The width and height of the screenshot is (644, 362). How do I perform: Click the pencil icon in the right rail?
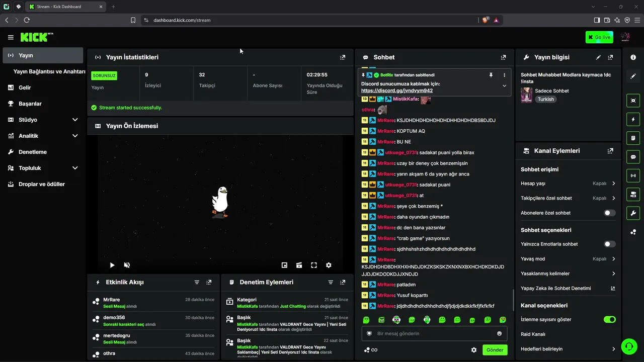point(633,76)
